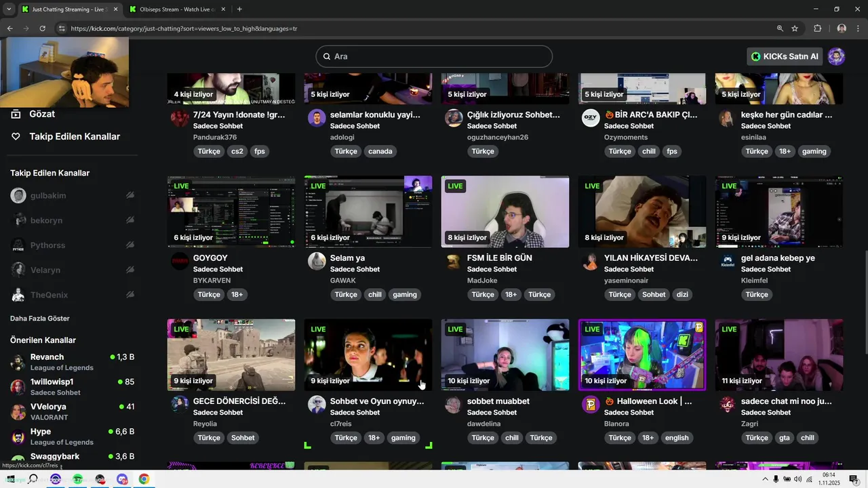Click the Gözat sidebar label
Image resolution: width=868 pixels, height=488 pixels.
(x=42, y=114)
